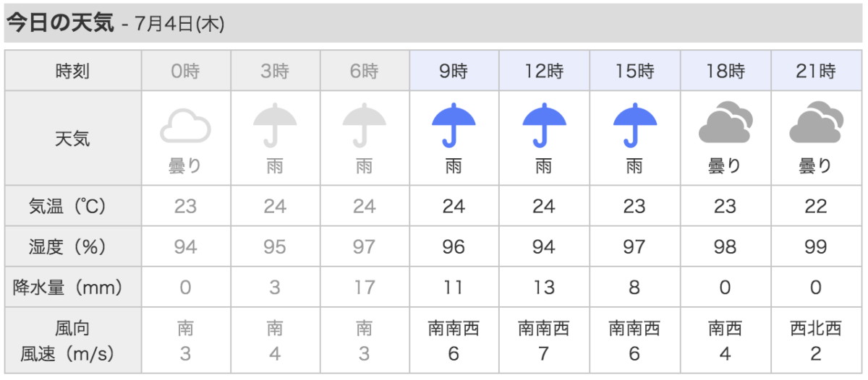Image resolution: width=868 pixels, height=380 pixels.
Task: Click the 12時 column header
Action: (544, 71)
